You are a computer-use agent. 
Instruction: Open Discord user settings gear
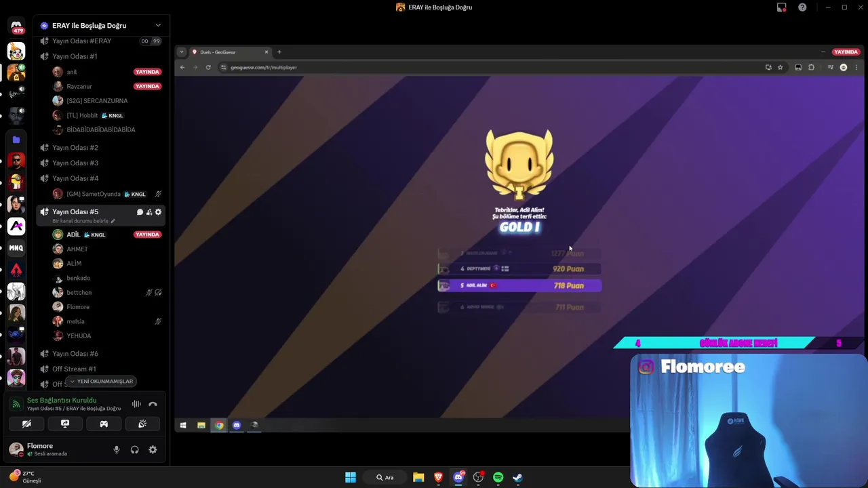pyautogui.click(x=153, y=449)
